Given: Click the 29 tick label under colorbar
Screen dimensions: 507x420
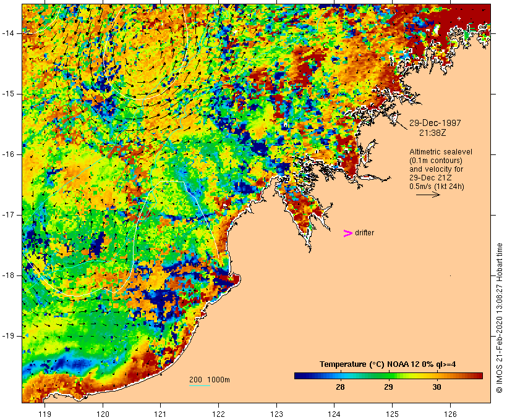Looking at the screenshot, I should point(388,387).
